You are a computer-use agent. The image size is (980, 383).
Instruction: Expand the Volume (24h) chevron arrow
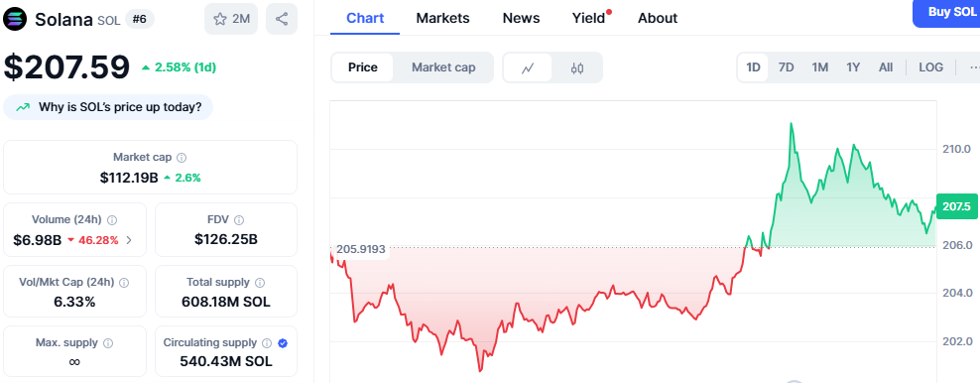pos(129,239)
